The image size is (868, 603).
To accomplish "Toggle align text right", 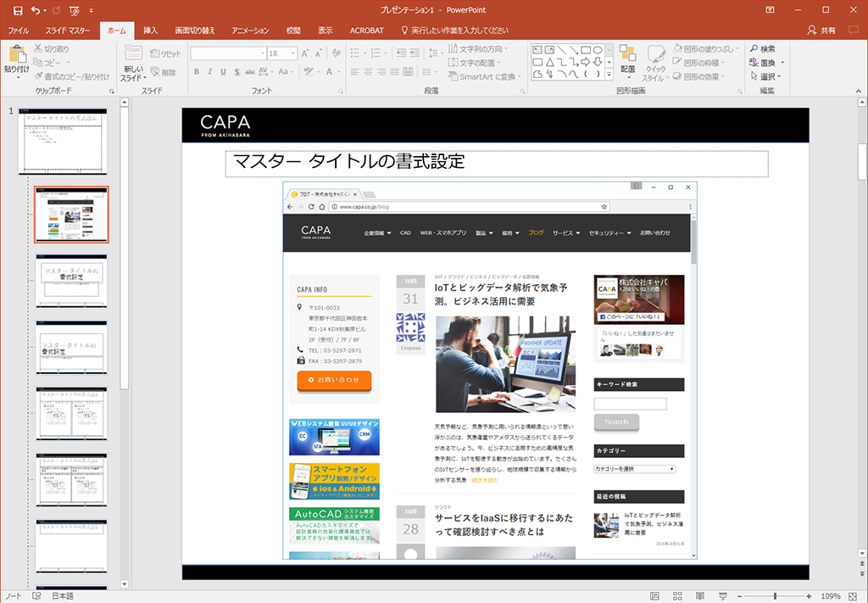I will (x=381, y=71).
